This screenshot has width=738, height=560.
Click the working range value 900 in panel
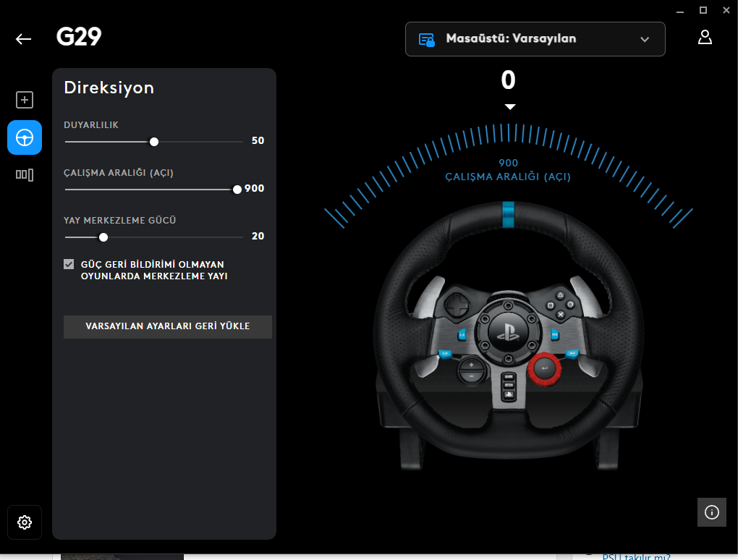coord(254,188)
